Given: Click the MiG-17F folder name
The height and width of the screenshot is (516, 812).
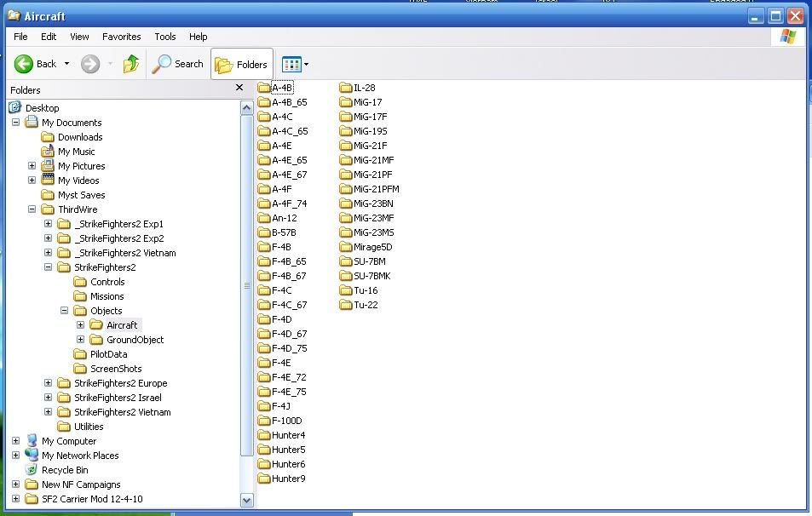Looking at the screenshot, I should [371, 117].
